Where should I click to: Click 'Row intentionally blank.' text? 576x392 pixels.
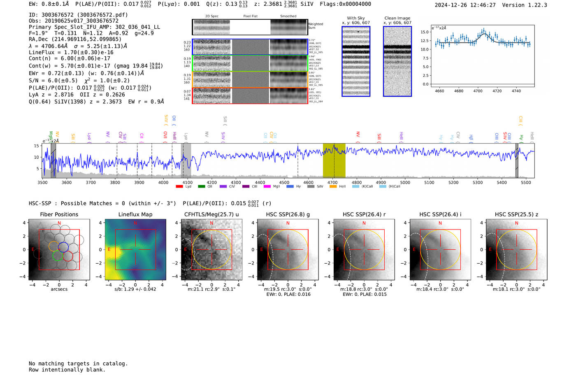67,370
